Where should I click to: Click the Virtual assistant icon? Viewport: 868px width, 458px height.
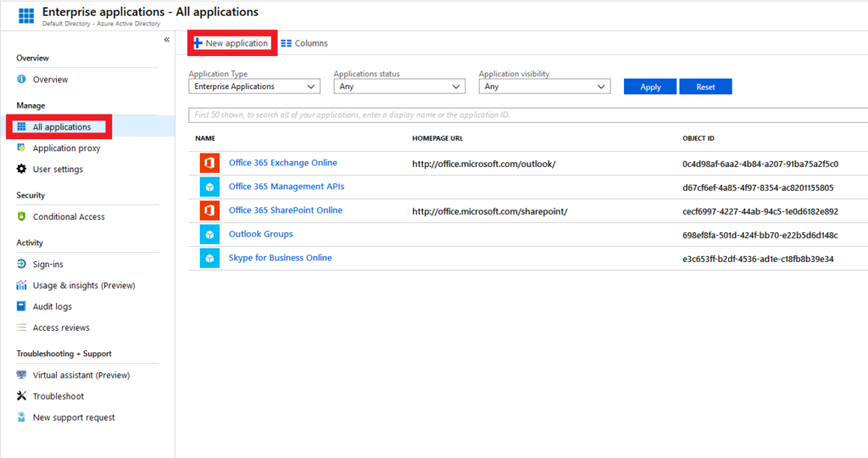(21, 375)
